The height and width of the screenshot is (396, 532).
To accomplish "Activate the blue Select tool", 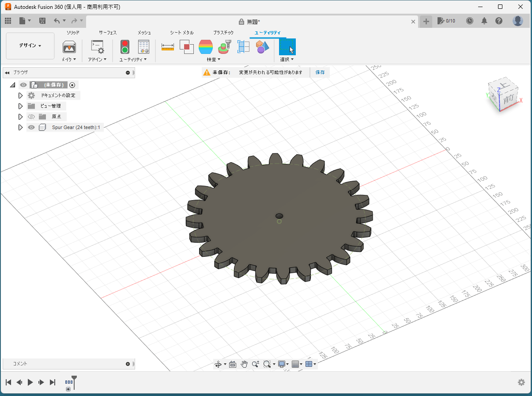I will 287,47.
